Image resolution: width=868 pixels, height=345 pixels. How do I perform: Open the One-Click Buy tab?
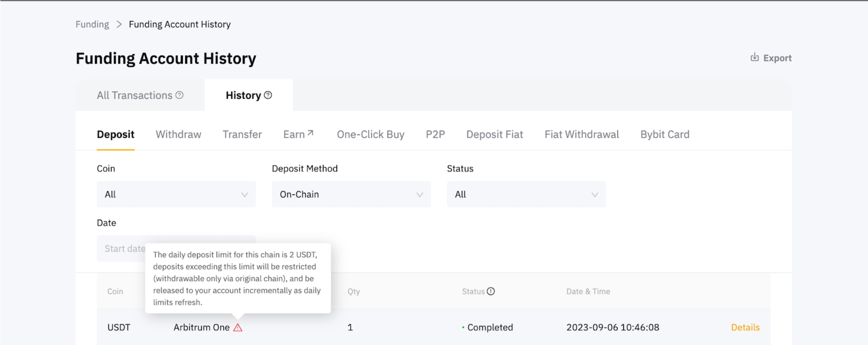click(370, 134)
